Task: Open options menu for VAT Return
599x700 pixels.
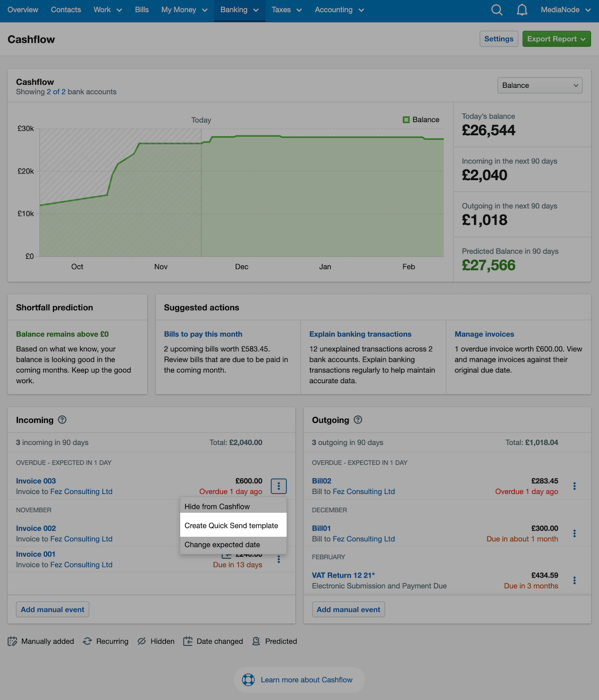Action: pos(575,581)
